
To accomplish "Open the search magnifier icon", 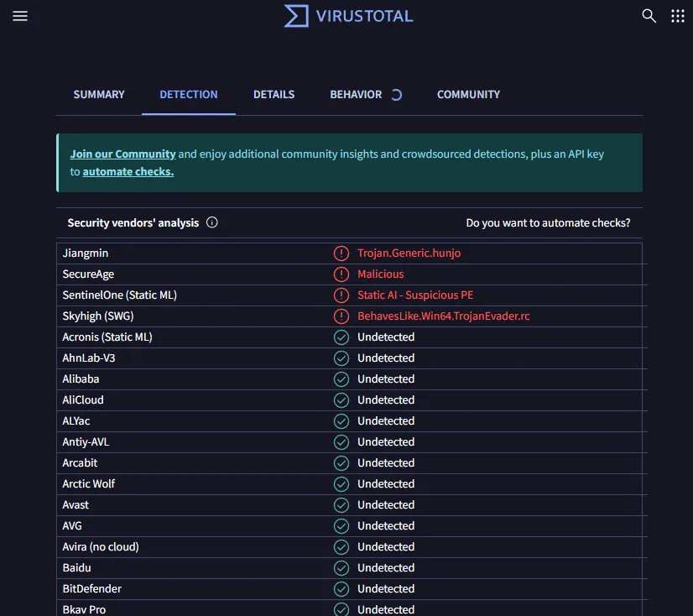I will [x=649, y=16].
